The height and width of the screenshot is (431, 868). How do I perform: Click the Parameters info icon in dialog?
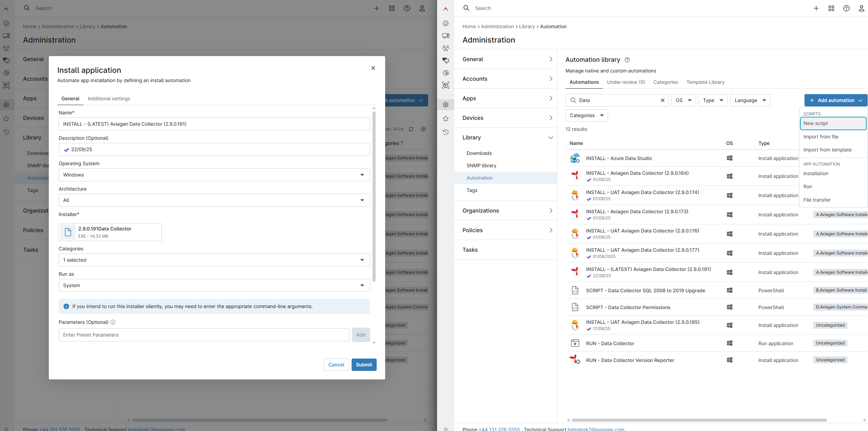click(113, 322)
